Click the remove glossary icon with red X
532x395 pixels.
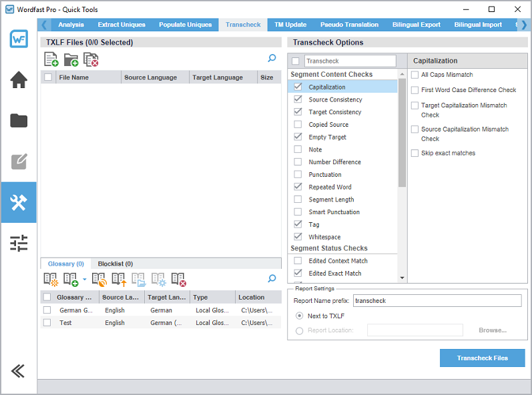pyautogui.click(x=178, y=279)
